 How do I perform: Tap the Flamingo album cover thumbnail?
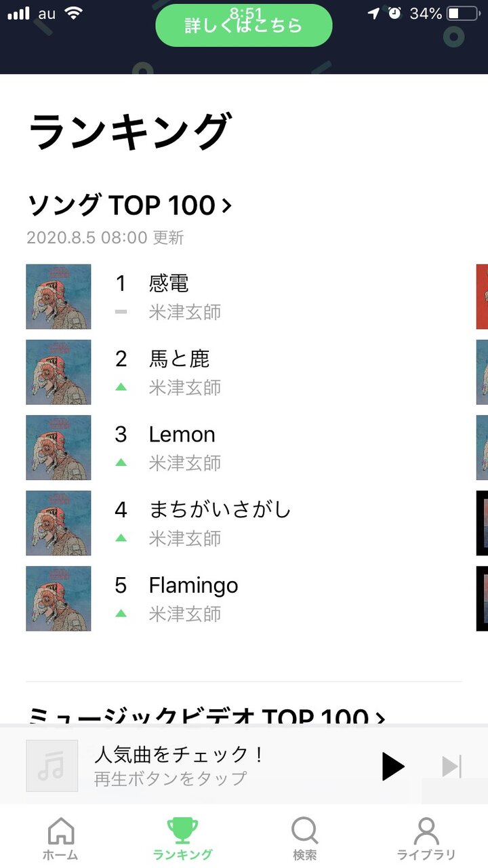(x=58, y=599)
